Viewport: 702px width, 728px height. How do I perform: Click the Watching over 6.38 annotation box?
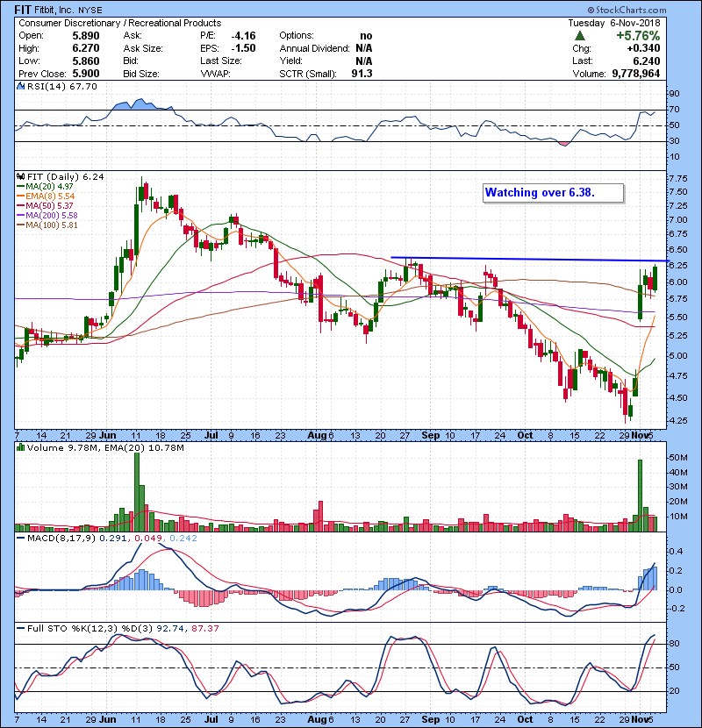point(554,193)
